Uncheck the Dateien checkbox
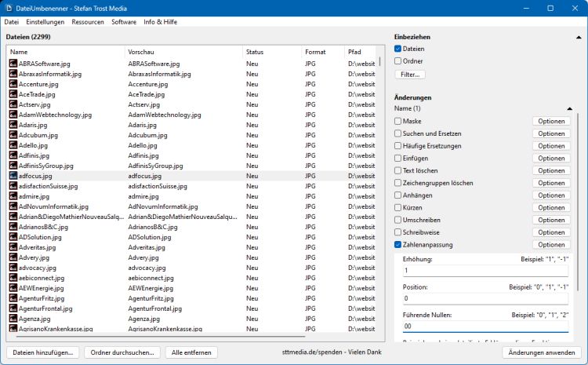The image size is (588, 365). 398,49
